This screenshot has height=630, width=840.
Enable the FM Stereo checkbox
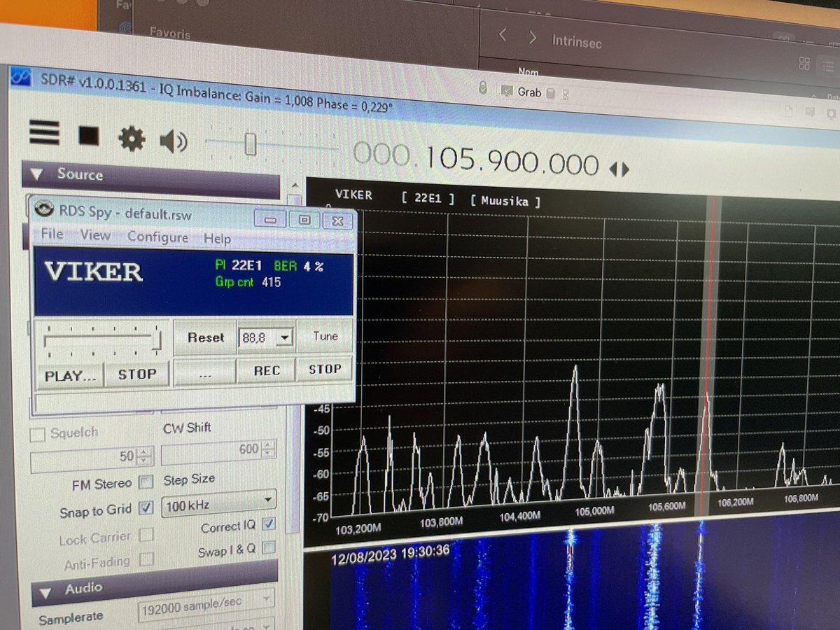(146, 482)
